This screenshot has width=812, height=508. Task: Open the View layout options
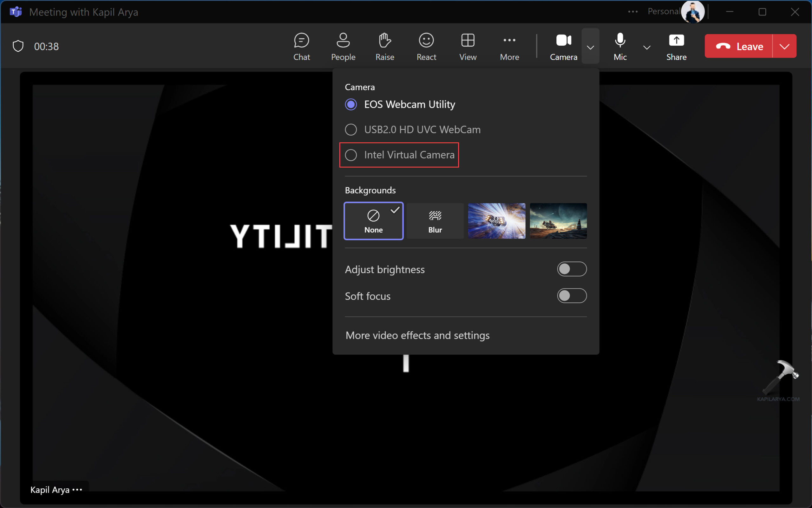click(x=468, y=46)
